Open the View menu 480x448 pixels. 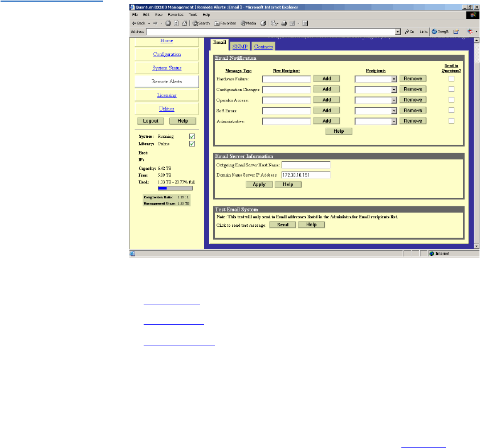(x=158, y=15)
